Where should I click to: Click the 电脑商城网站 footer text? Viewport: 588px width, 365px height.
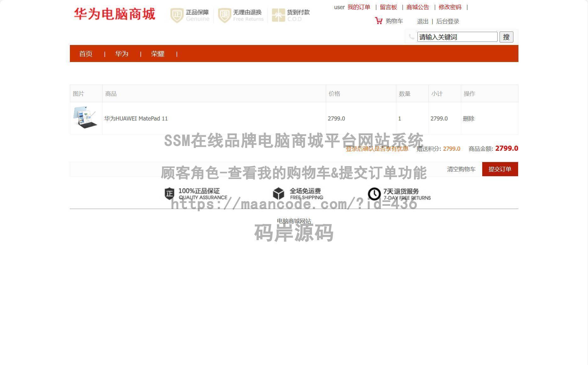pos(294,221)
